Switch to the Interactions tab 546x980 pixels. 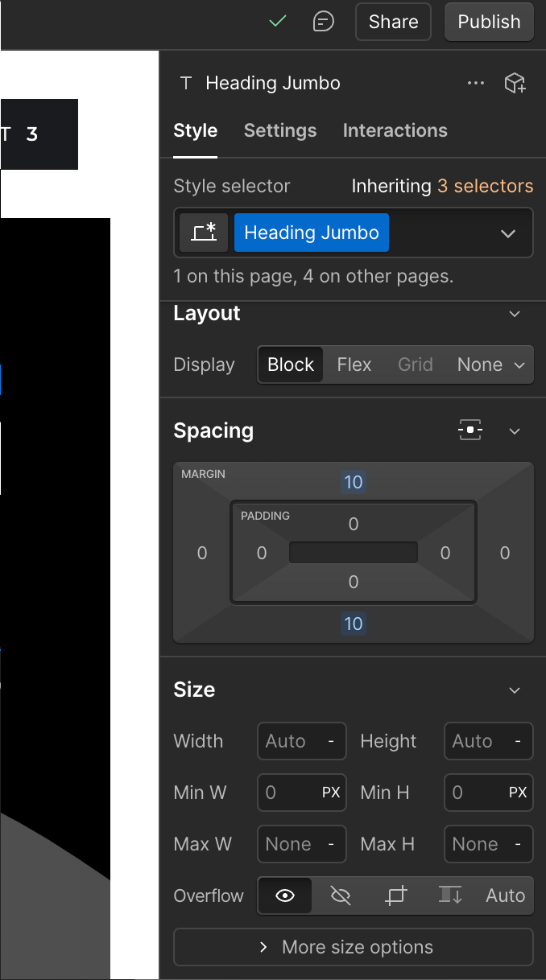coord(395,130)
